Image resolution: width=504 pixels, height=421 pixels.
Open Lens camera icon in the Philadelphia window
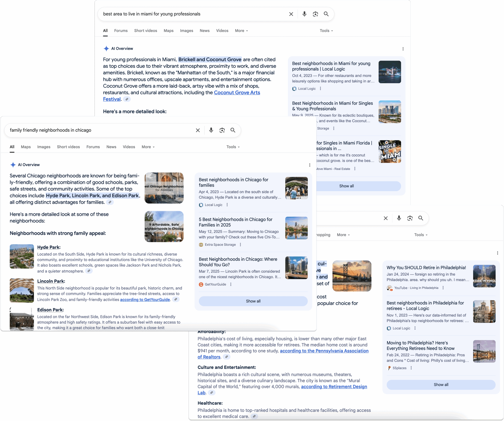(x=410, y=218)
